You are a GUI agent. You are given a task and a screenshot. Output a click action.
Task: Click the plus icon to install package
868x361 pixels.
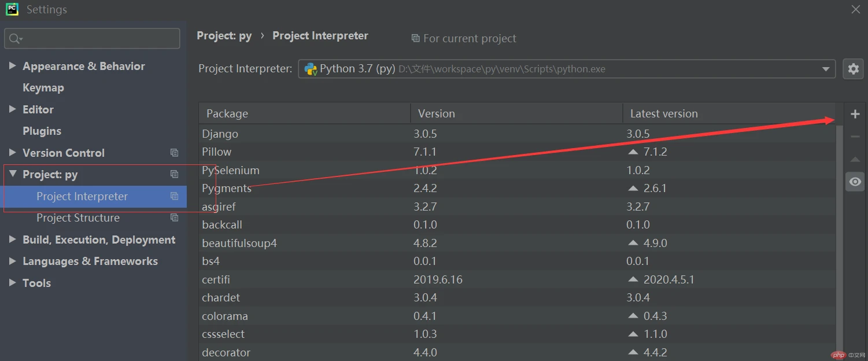855,114
